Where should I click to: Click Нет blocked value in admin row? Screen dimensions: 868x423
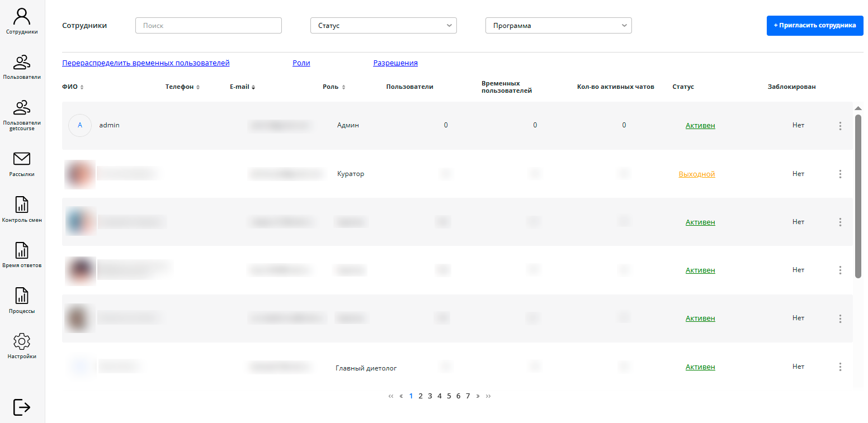(x=798, y=125)
